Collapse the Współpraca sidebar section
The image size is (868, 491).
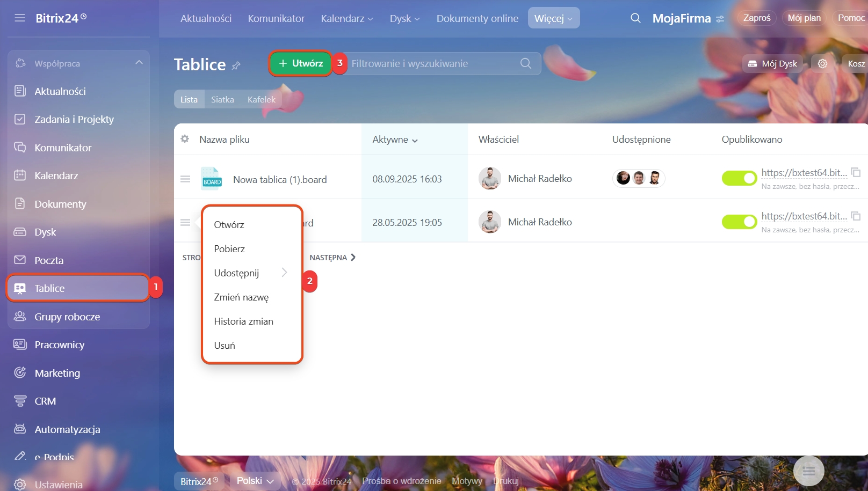pyautogui.click(x=139, y=63)
